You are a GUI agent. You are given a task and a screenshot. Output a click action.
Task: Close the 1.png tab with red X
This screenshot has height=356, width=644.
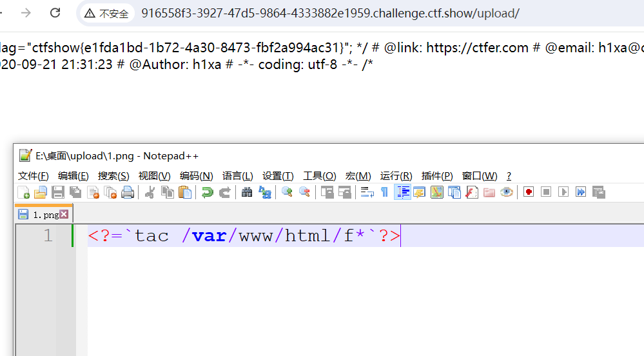64,214
